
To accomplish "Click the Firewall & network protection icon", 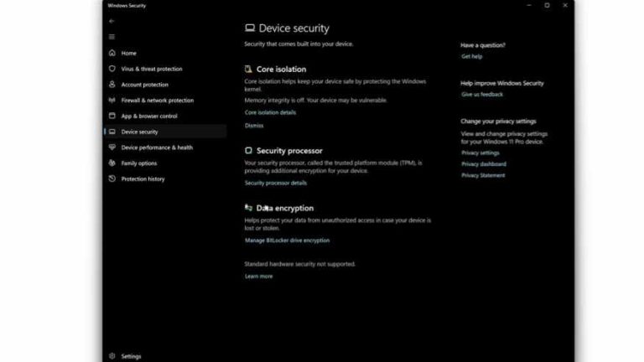I will click(x=112, y=101).
